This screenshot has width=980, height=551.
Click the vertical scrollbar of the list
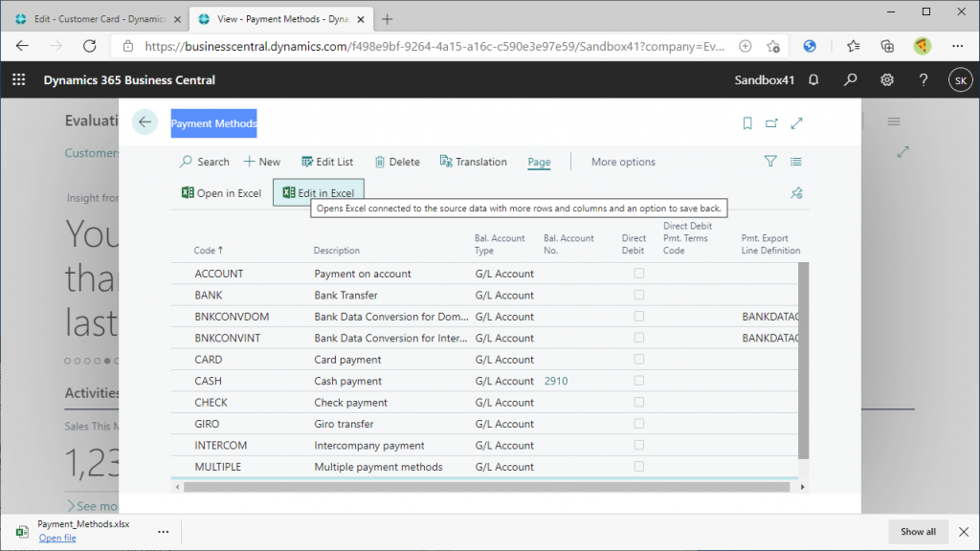tap(804, 361)
